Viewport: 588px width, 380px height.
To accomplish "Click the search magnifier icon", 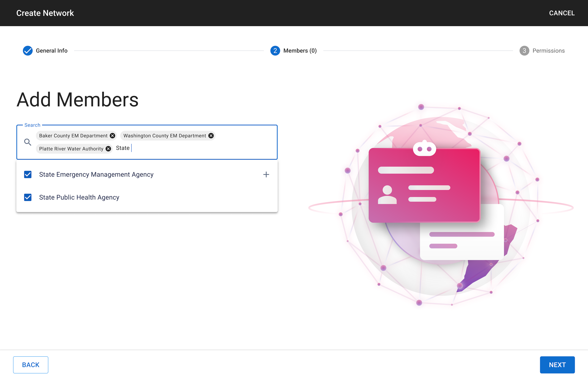I will point(28,142).
